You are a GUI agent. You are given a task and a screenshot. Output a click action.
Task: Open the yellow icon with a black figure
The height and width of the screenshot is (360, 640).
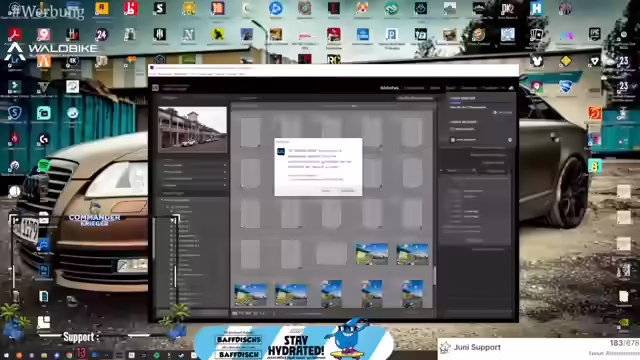pyautogui.click(x=217, y=35)
